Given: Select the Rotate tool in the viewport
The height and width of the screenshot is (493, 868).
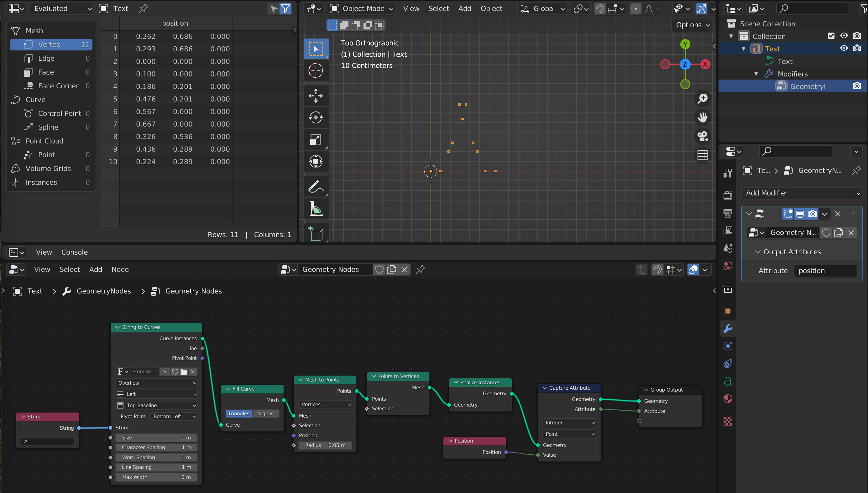Looking at the screenshot, I should tap(316, 117).
